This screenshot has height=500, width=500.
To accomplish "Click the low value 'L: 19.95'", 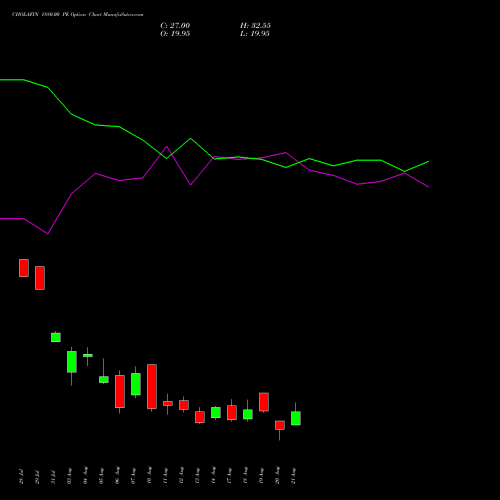I will coord(255,34).
